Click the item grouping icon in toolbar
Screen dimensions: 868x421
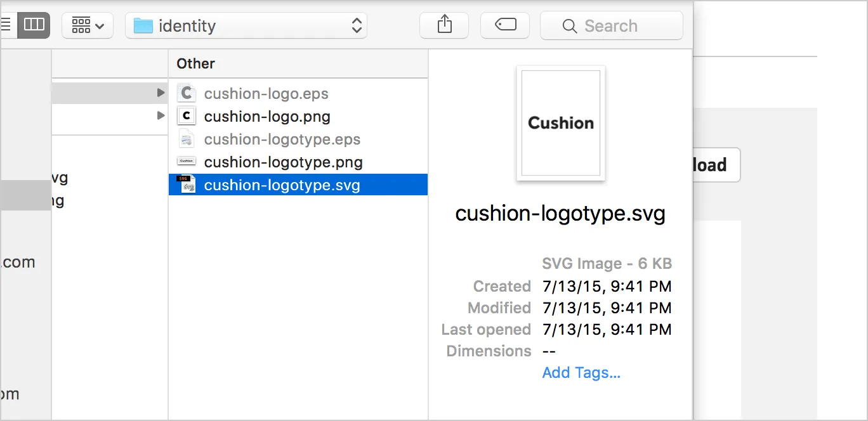coord(82,25)
